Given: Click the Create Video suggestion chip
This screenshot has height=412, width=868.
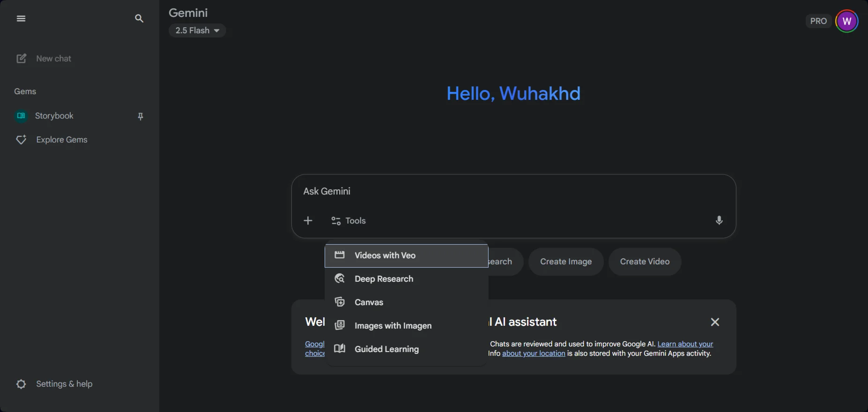Looking at the screenshot, I should pos(645,262).
